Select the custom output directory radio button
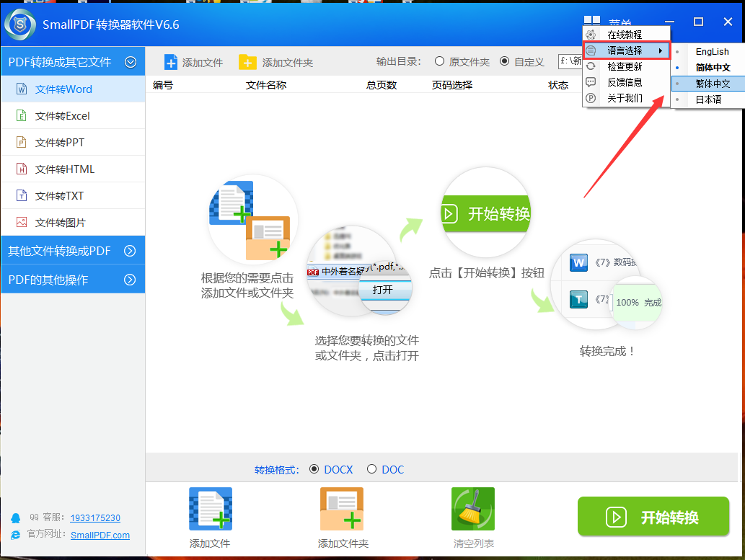This screenshot has width=745, height=560. 504,61
